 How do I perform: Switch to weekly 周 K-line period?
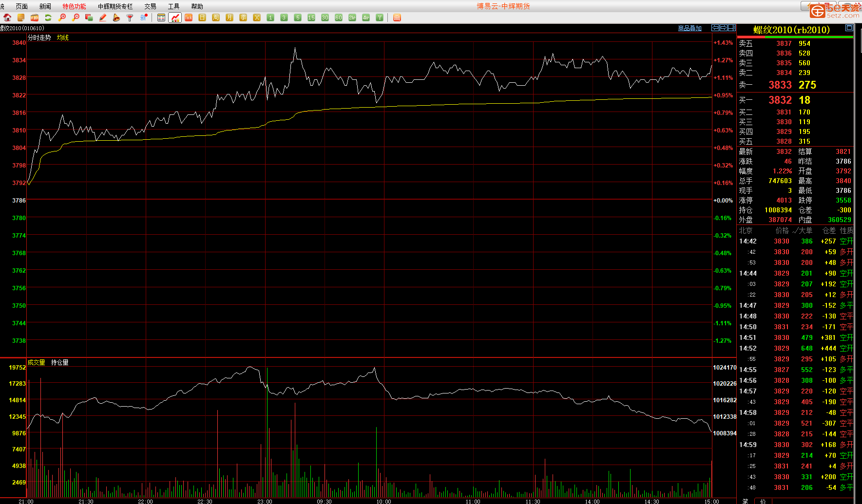coord(216,18)
